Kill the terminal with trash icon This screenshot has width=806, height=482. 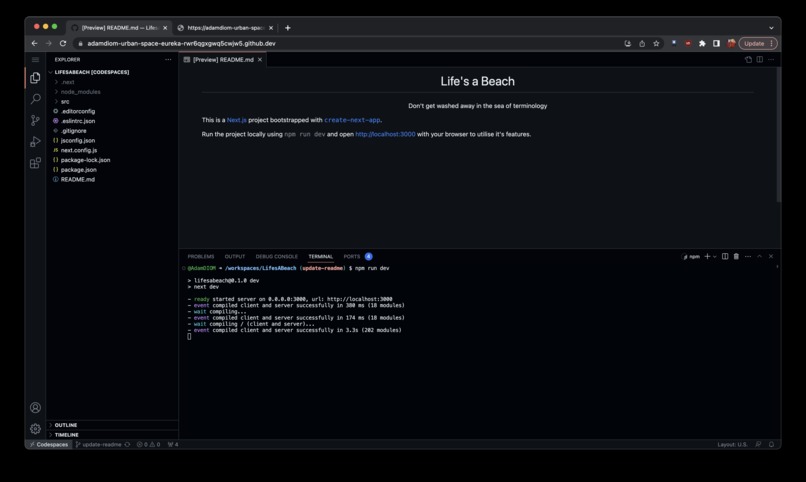click(736, 256)
